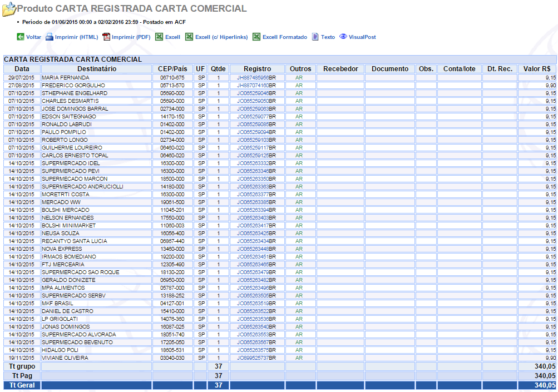This screenshot has width=558, height=392.
Task: Click the Valor R$ column header
Action: (x=537, y=69)
